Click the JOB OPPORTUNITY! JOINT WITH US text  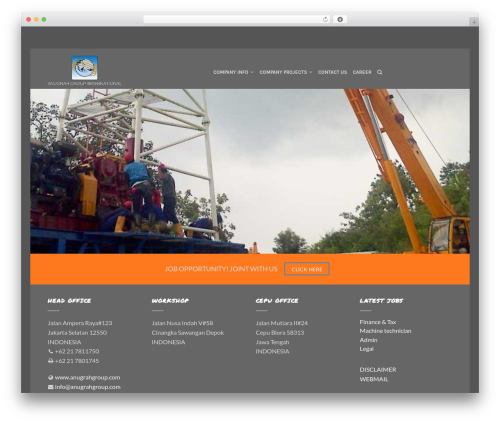221,269
